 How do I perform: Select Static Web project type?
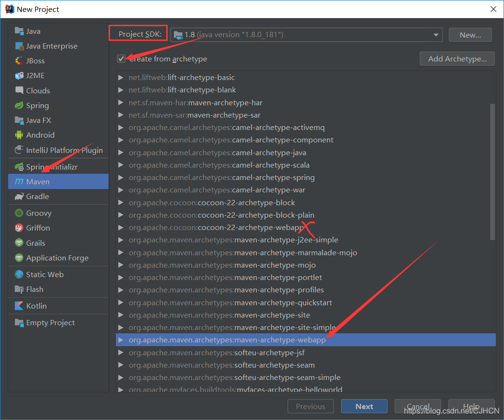click(58, 274)
